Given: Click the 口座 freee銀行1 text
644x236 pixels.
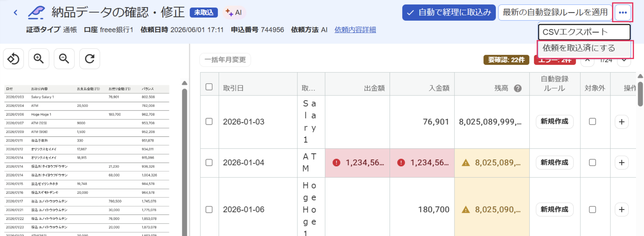Looking at the screenshot, I should point(109,30).
